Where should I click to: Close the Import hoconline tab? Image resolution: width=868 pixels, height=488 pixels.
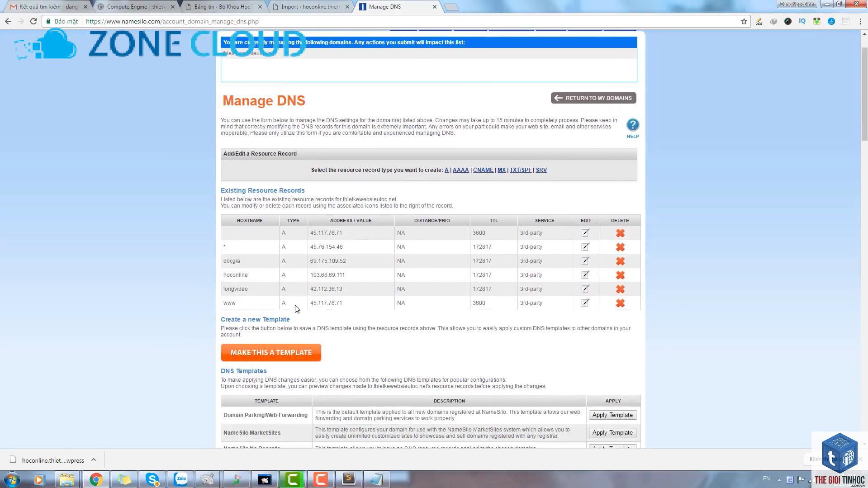pos(347,7)
